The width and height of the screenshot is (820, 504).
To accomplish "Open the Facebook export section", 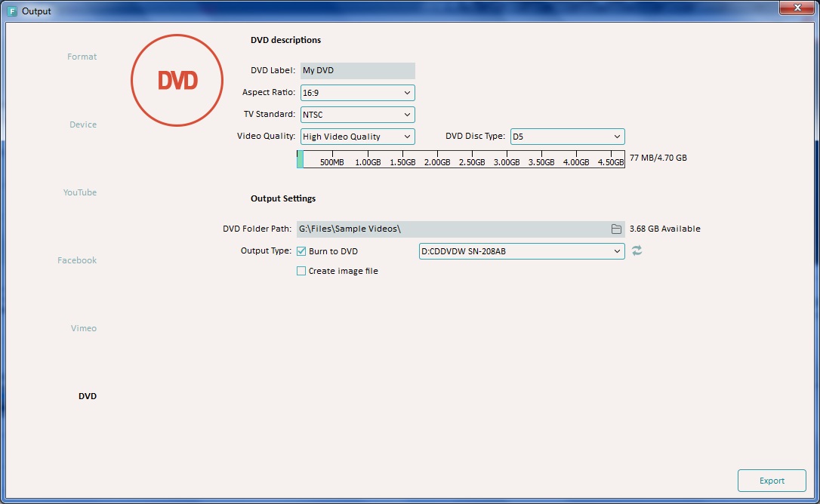I will point(77,260).
